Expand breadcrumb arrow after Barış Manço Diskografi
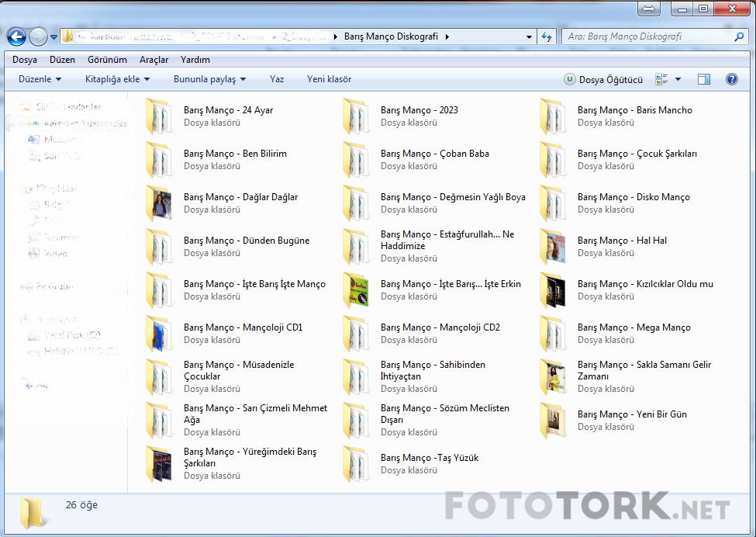Viewport: 756px width, 537px height. 447,36
